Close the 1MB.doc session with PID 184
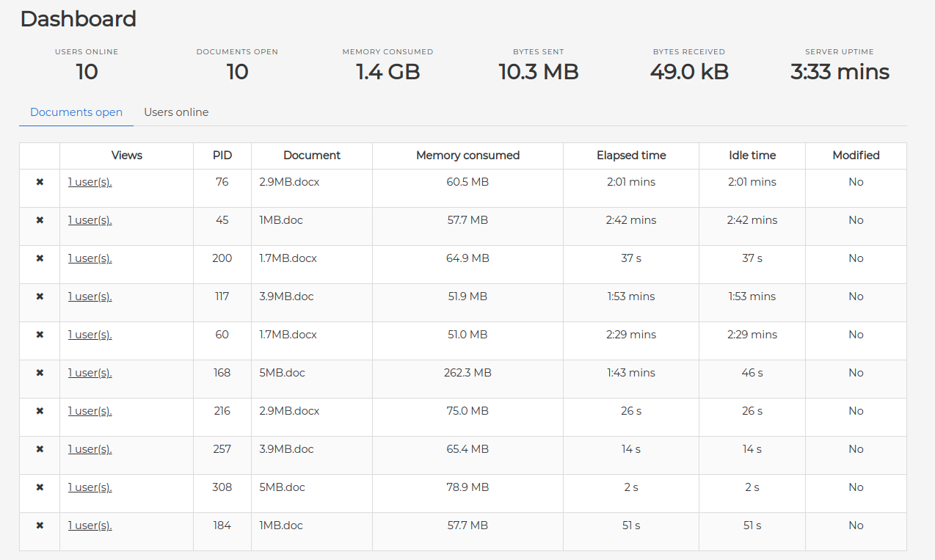Viewport: 935px width, 560px height. 40,526
